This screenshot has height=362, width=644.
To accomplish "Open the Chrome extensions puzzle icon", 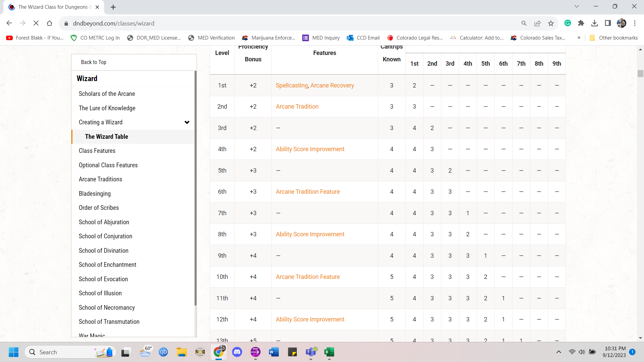I will [581, 23].
